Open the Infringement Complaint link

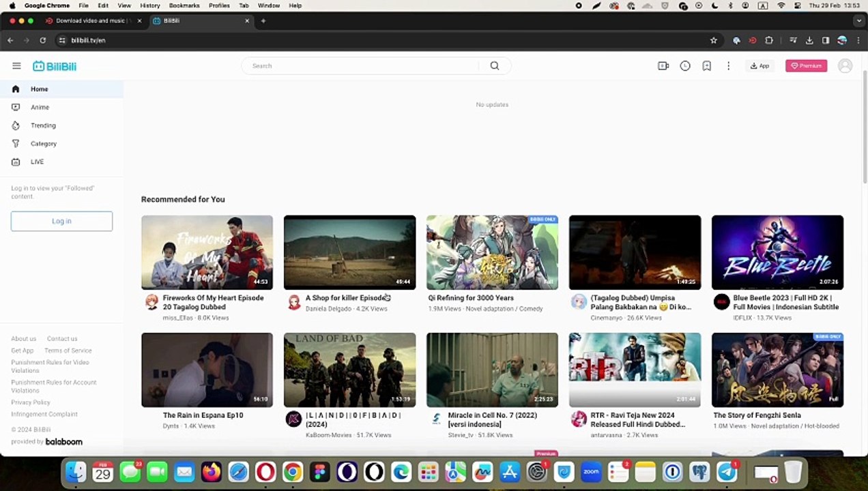(x=44, y=414)
